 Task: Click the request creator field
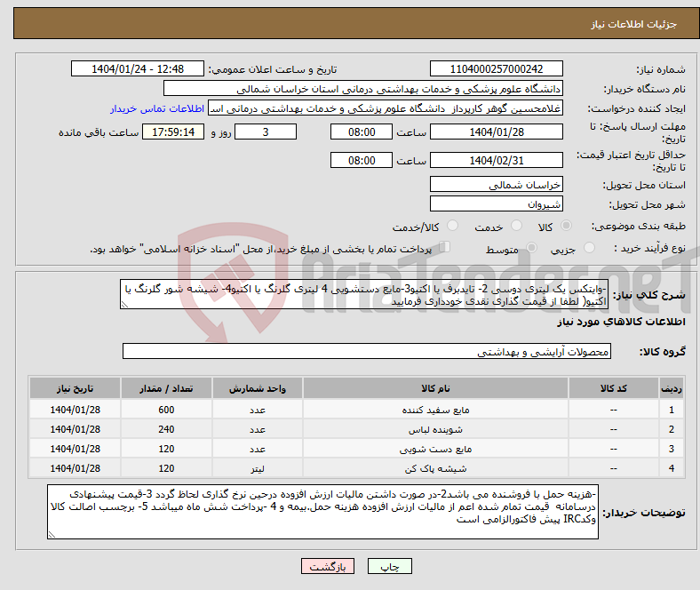(x=386, y=108)
